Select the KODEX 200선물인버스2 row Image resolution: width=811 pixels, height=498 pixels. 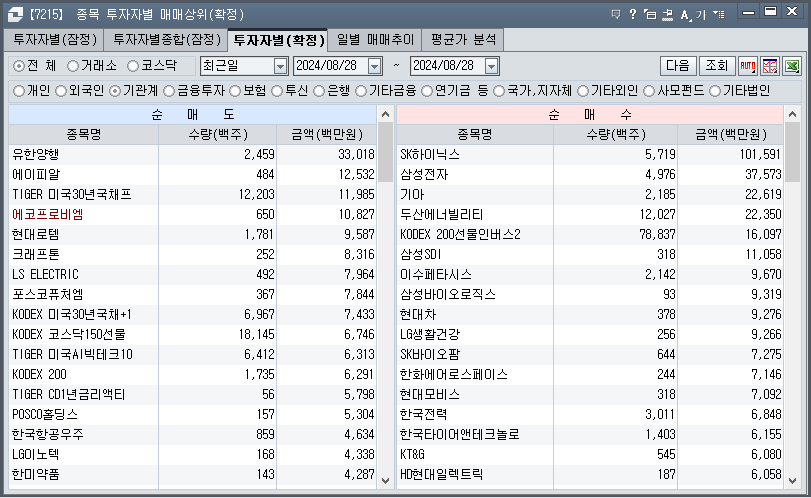(590, 235)
